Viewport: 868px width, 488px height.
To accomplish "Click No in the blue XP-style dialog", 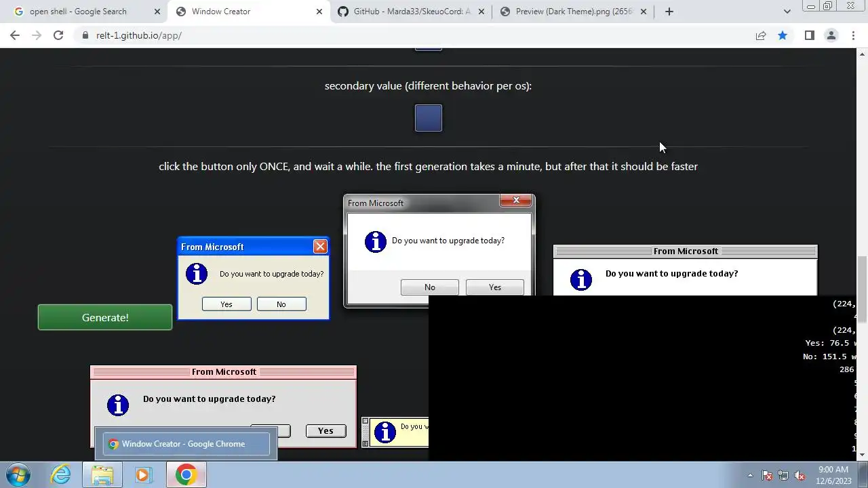I will point(281,304).
